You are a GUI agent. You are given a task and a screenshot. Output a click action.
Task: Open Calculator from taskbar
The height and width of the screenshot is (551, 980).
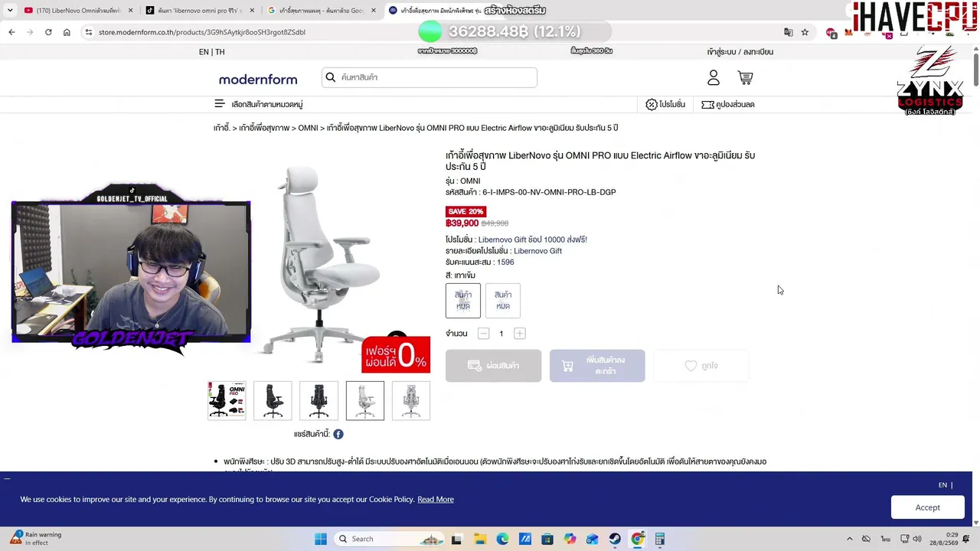tap(660, 539)
